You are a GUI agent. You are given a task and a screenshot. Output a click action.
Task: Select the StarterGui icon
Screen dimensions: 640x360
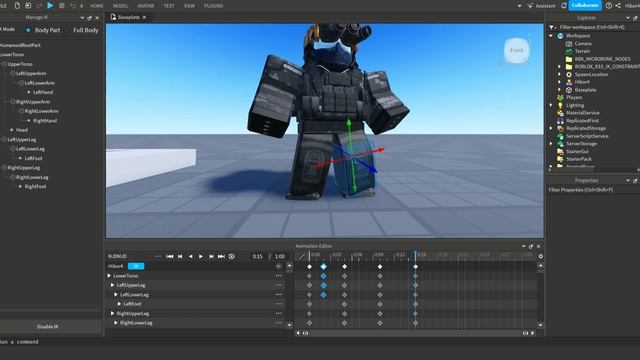pyautogui.click(x=560, y=151)
